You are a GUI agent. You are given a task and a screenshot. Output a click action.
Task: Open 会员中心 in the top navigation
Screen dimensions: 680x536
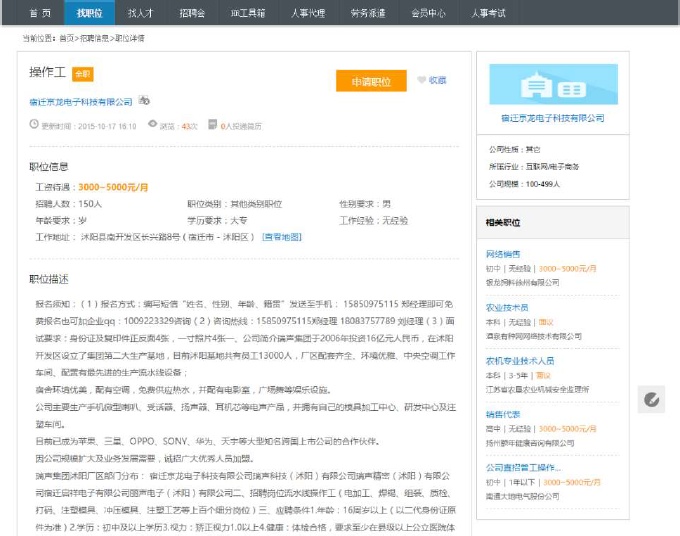[428, 13]
